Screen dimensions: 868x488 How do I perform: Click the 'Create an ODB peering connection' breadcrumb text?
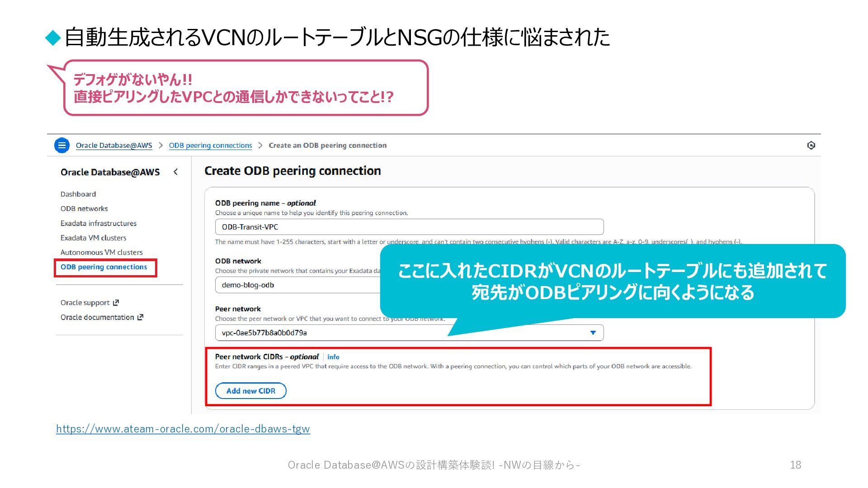coord(328,145)
